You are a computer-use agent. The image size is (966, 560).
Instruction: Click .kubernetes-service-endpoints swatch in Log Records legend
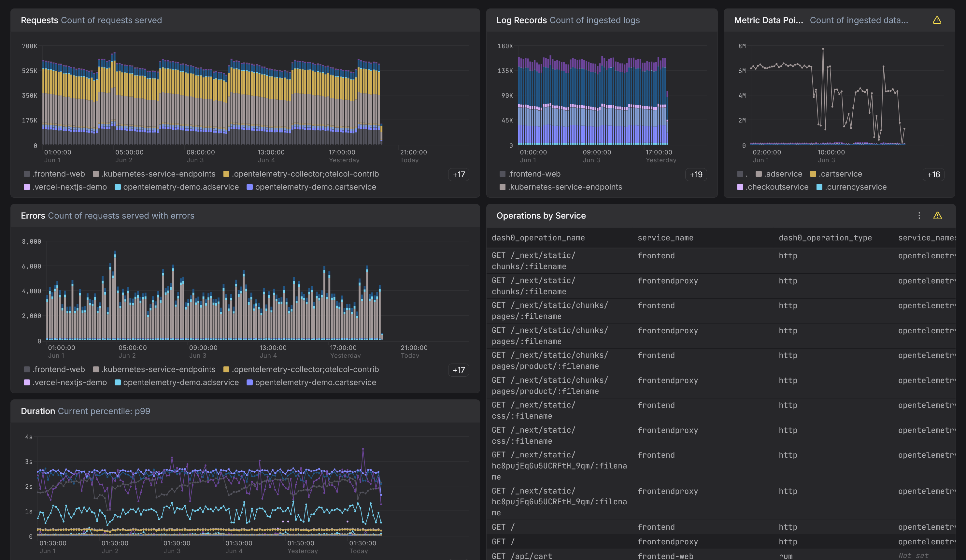tap(502, 187)
